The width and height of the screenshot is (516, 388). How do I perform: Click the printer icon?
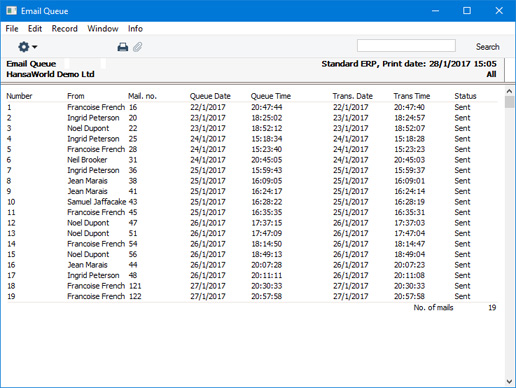point(123,47)
